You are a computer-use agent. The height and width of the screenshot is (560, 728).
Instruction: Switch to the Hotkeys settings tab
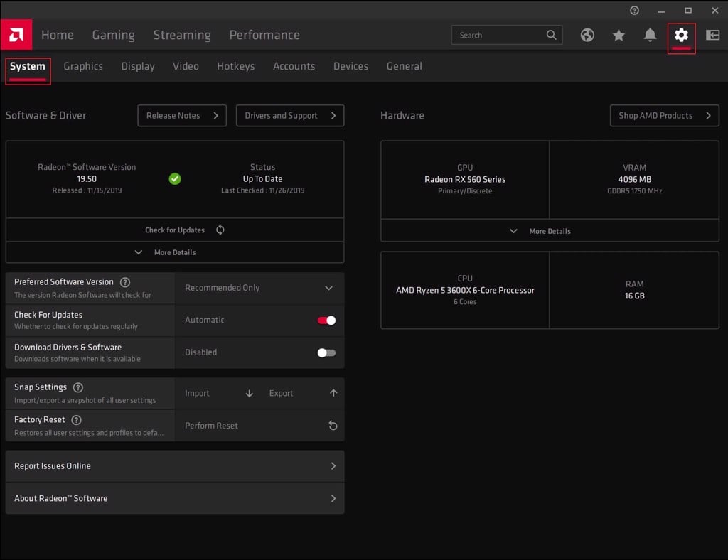(236, 66)
